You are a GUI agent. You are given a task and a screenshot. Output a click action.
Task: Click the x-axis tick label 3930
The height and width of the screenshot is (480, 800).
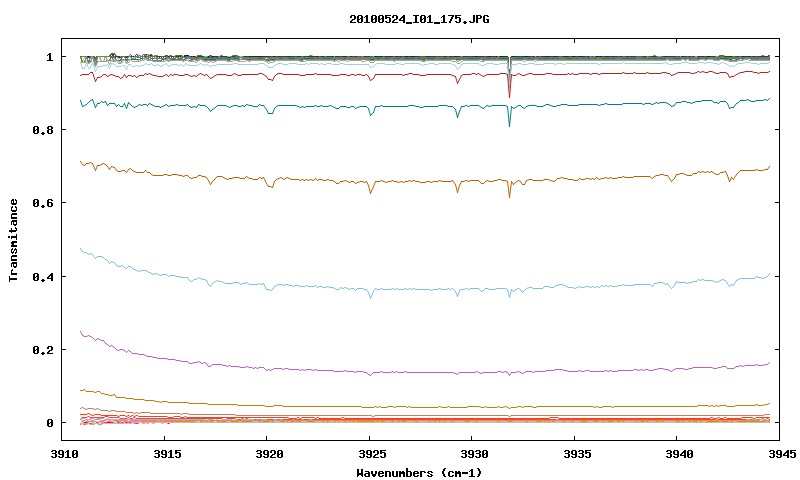click(474, 454)
